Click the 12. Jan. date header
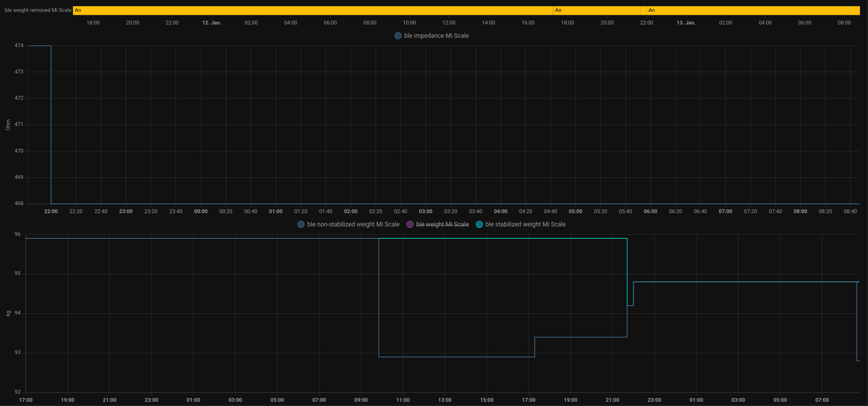 pos(212,22)
